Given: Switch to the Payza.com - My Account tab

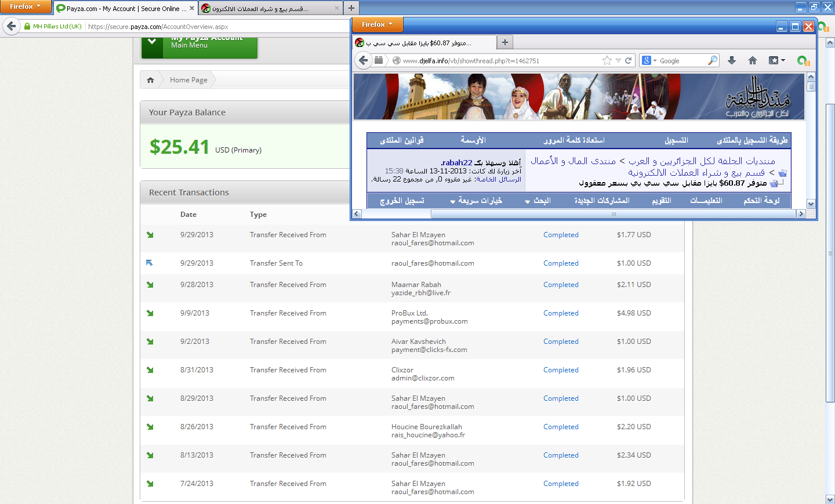Looking at the screenshot, I should (x=126, y=9).
